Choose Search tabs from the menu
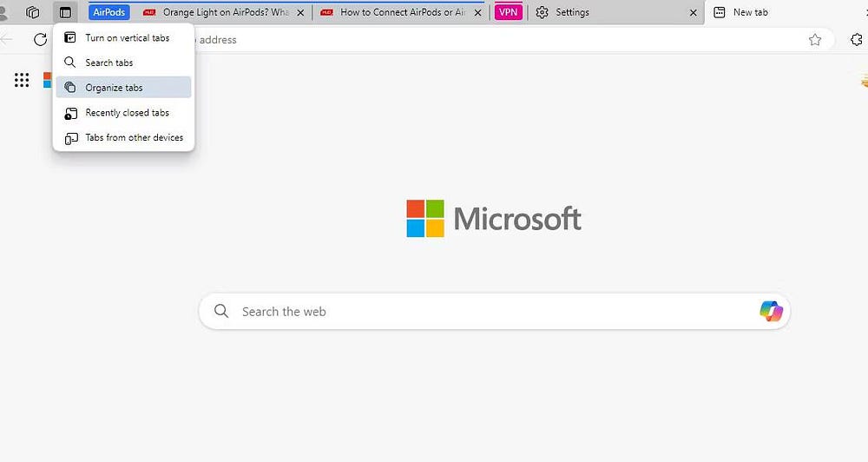The image size is (868, 462). coord(123,63)
